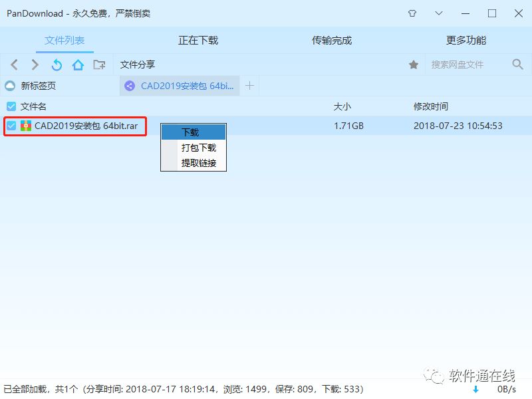This screenshot has width=532, height=399.
Task: Click the forward navigation arrow
Action: click(x=35, y=65)
